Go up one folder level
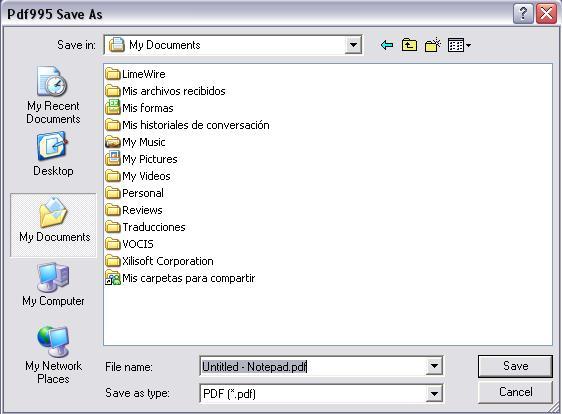562x414 pixels. pos(409,45)
